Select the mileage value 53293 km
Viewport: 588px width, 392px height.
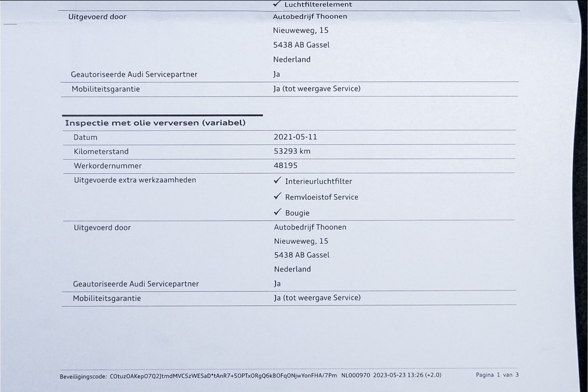click(x=292, y=151)
